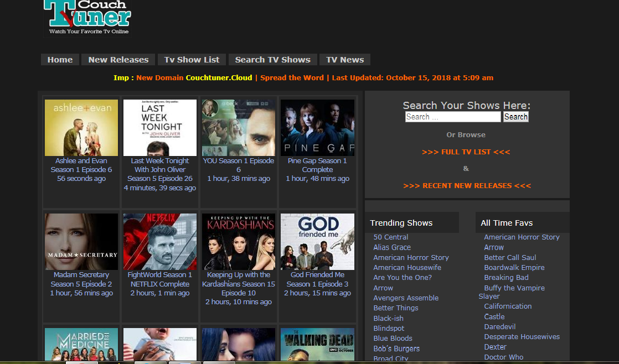Open Search TV Shows menu item

point(273,60)
